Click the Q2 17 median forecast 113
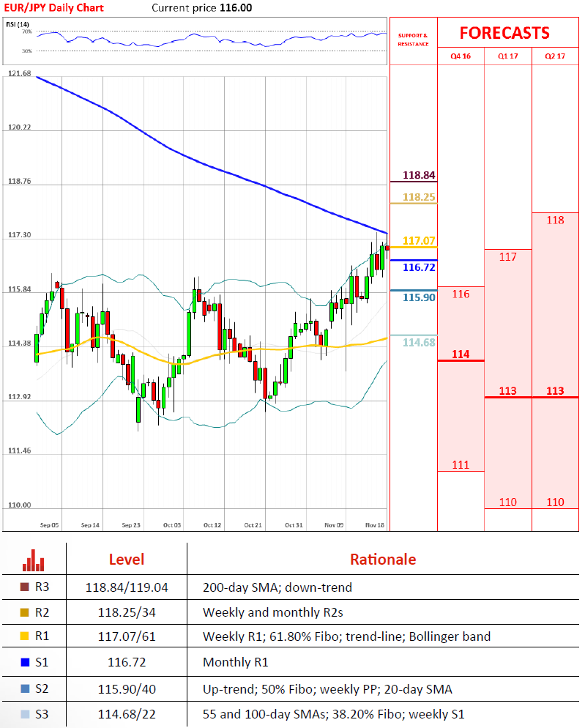Viewport: 585px width, 728px height. point(555,391)
